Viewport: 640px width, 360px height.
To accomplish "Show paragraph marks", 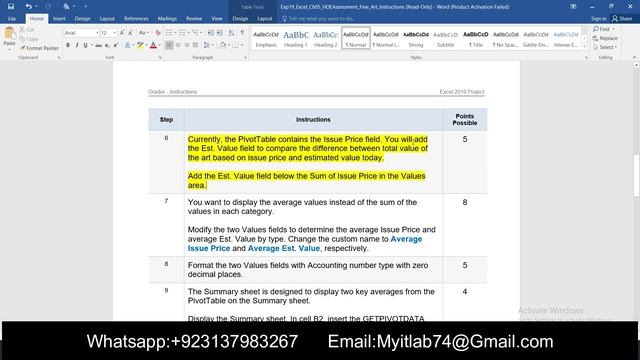I will click(x=242, y=33).
